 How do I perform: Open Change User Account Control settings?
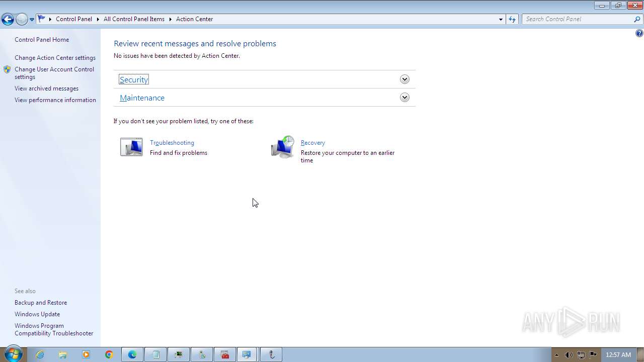click(x=54, y=73)
